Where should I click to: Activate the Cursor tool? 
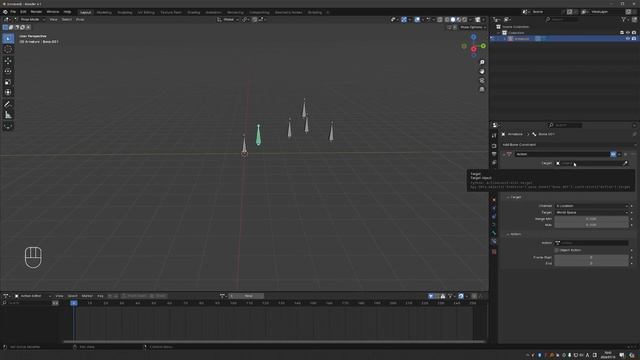click(8, 49)
